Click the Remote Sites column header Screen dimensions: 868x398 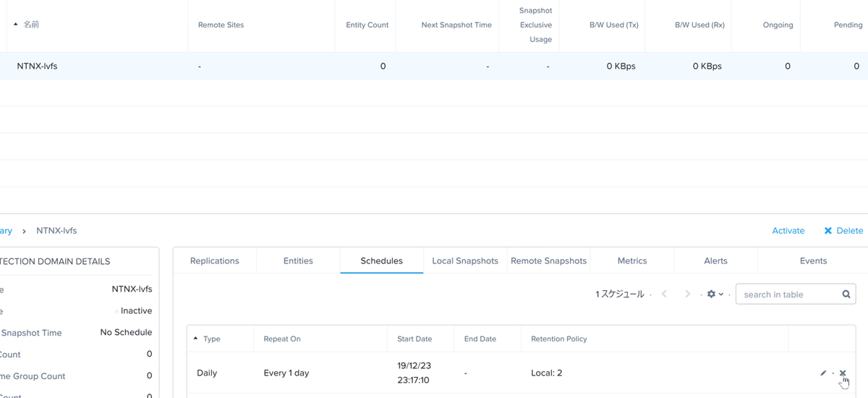221,25
